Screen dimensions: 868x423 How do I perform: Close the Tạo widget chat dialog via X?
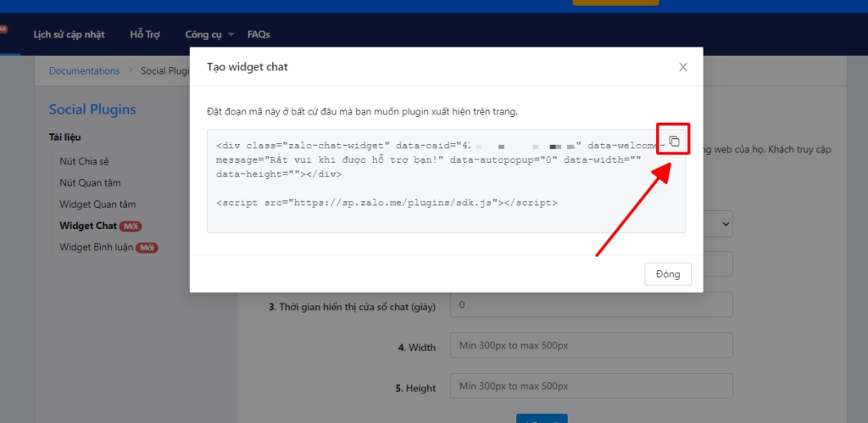(682, 67)
